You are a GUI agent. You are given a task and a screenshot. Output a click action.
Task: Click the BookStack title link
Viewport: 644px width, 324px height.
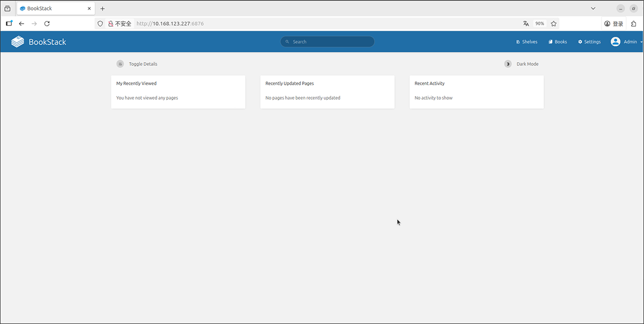pos(47,42)
